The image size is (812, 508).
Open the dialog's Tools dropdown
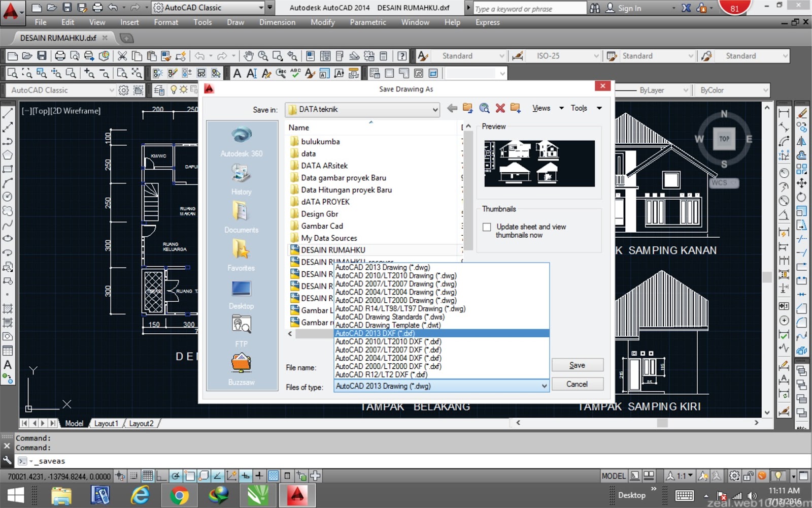[x=586, y=108]
